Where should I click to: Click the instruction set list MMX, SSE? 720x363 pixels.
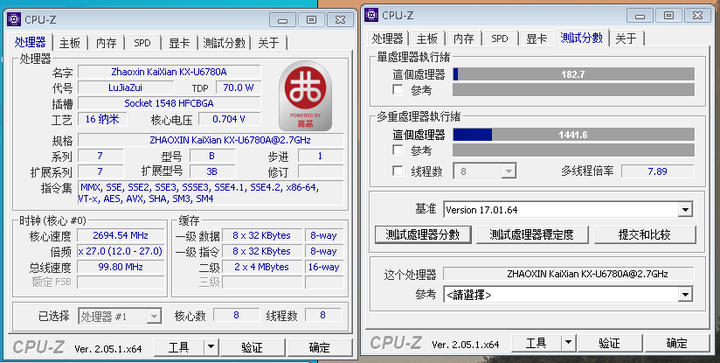point(210,193)
